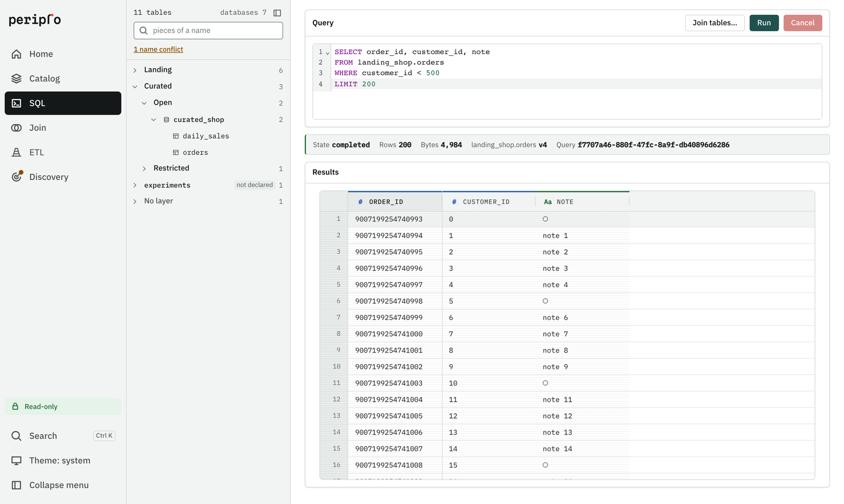Open the Home page
The height and width of the screenshot is (504, 844).
pos(63,54)
